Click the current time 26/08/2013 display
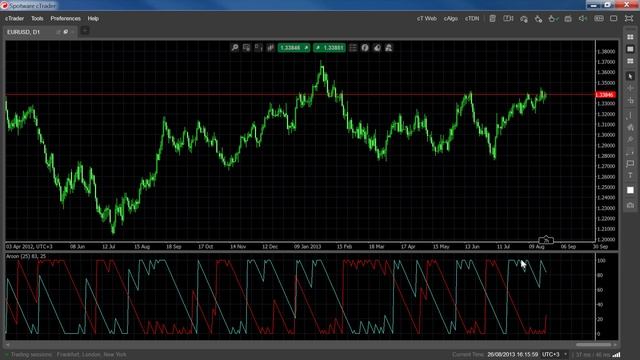 pos(512,354)
